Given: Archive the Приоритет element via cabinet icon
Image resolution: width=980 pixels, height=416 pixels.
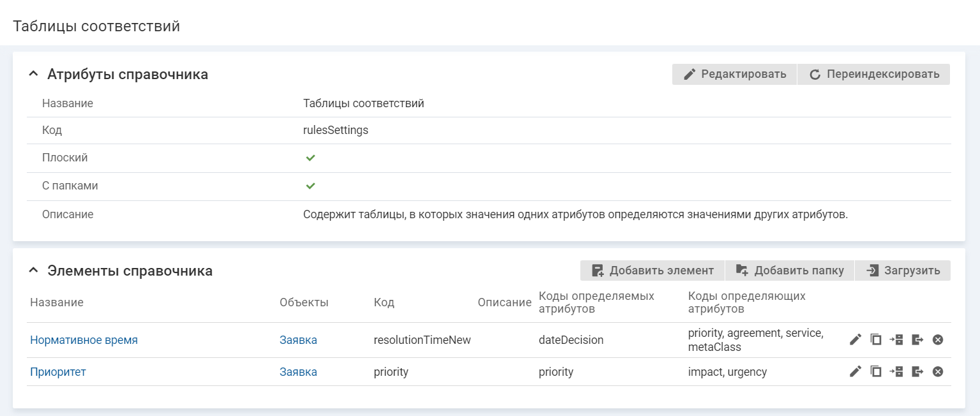Looking at the screenshot, I should point(896,371).
